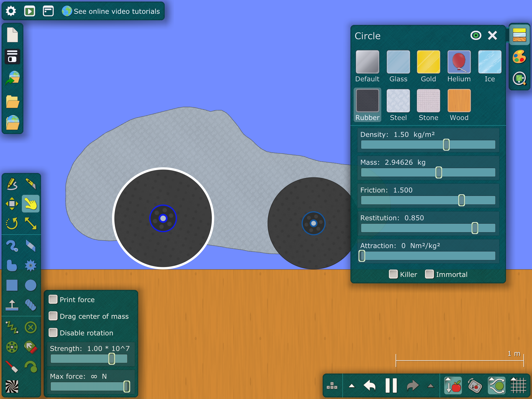Open the color palette panel icon
This screenshot has width=532, height=399.
click(x=519, y=57)
